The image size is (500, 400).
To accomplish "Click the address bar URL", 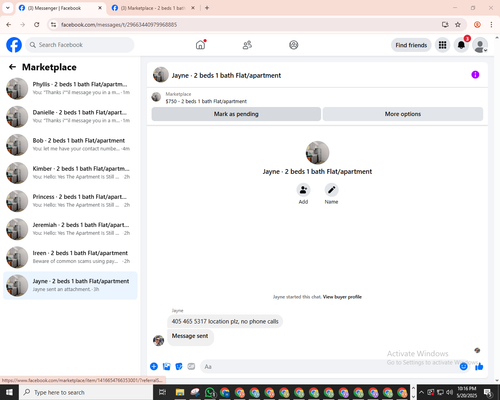I will click(x=119, y=25).
